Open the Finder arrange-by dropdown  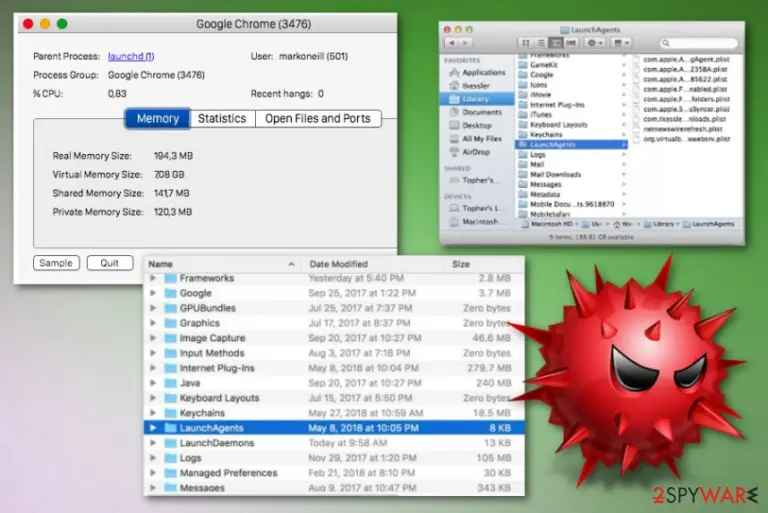(x=621, y=43)
